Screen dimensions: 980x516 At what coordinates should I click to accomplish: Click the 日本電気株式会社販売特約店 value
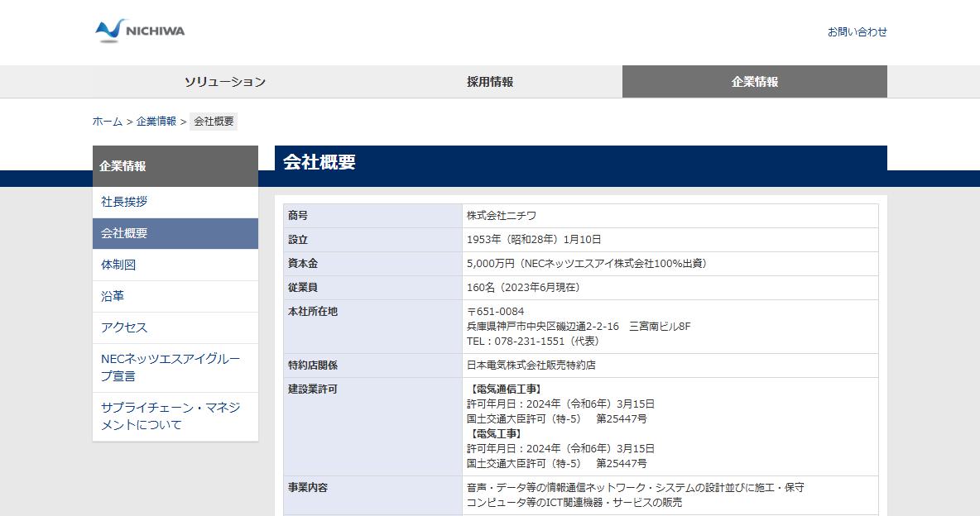click(x=531, y=365)
